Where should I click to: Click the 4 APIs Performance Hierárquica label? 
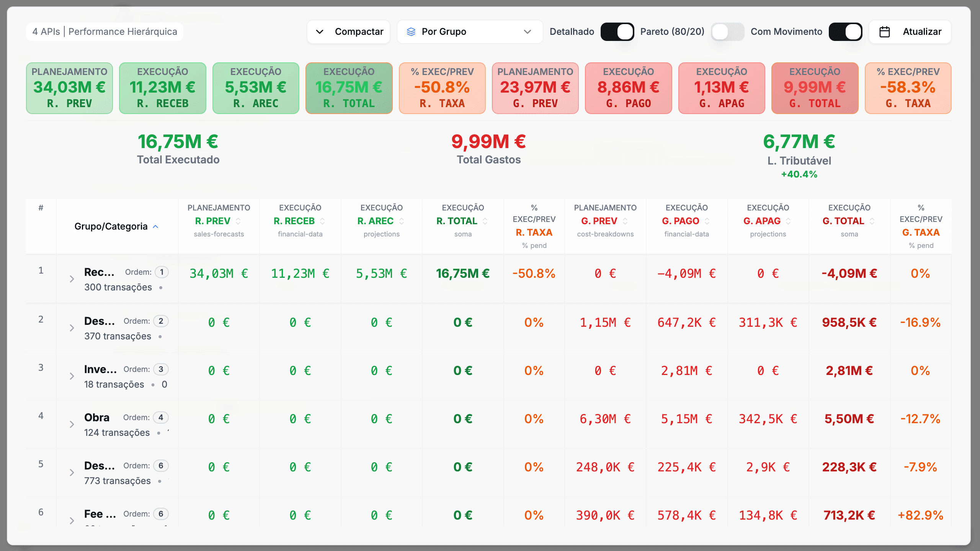point(105,32)
